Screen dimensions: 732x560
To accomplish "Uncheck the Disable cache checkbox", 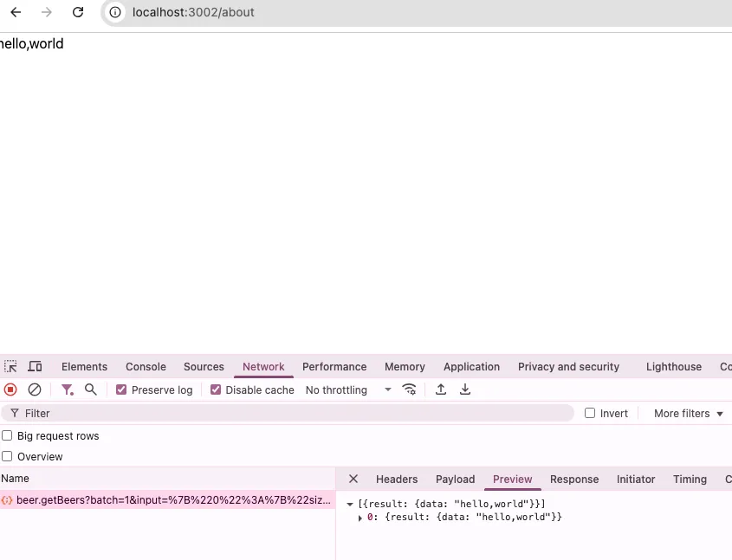I will coord(216,389).
